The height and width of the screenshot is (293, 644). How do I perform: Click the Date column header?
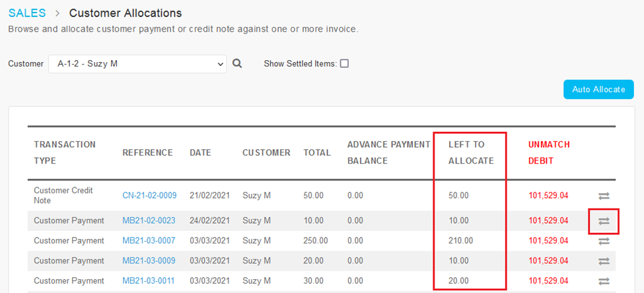coord(200,152)
